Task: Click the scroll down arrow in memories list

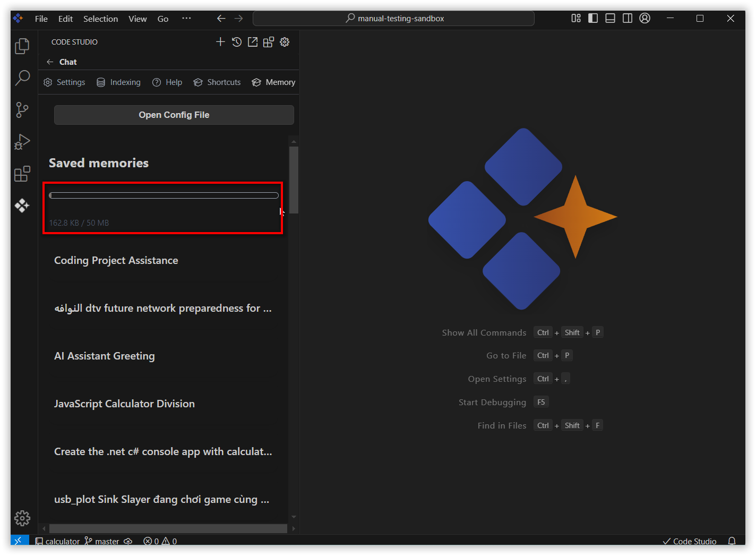Action: pos(294,517)
